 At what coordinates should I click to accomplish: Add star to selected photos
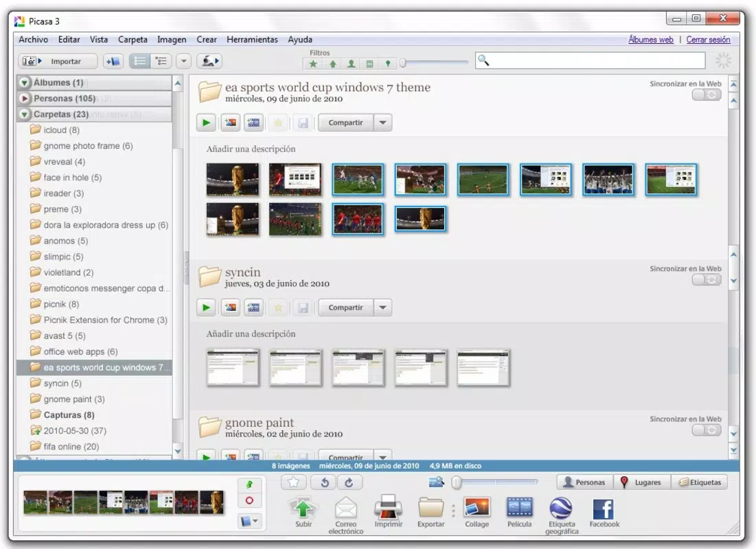(293, 482)
